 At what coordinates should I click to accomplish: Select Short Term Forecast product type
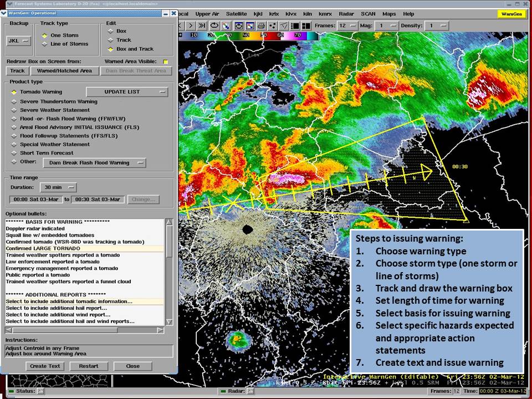point(14,153)
